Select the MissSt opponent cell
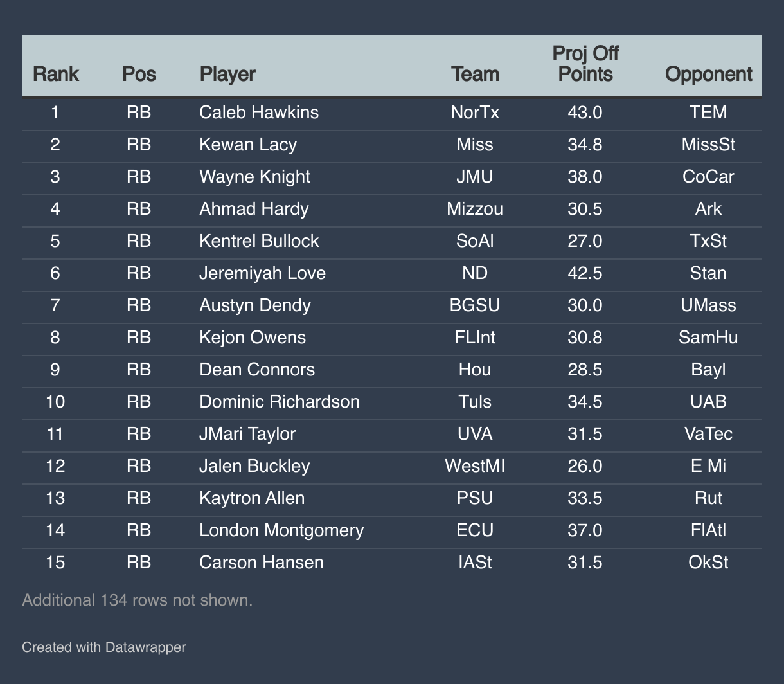 [708, 145]
